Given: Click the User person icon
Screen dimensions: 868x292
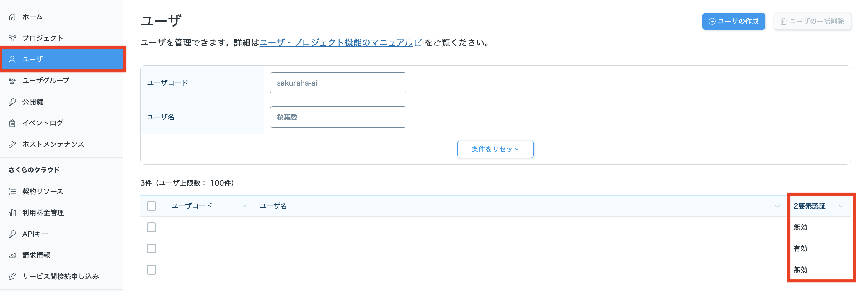Looking at the screenshot, I should 12,59.
